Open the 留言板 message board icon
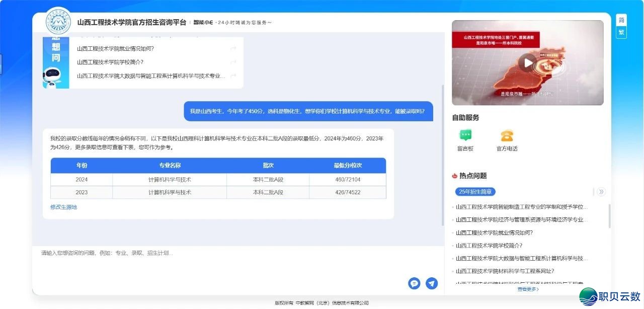 pos(465,135)
